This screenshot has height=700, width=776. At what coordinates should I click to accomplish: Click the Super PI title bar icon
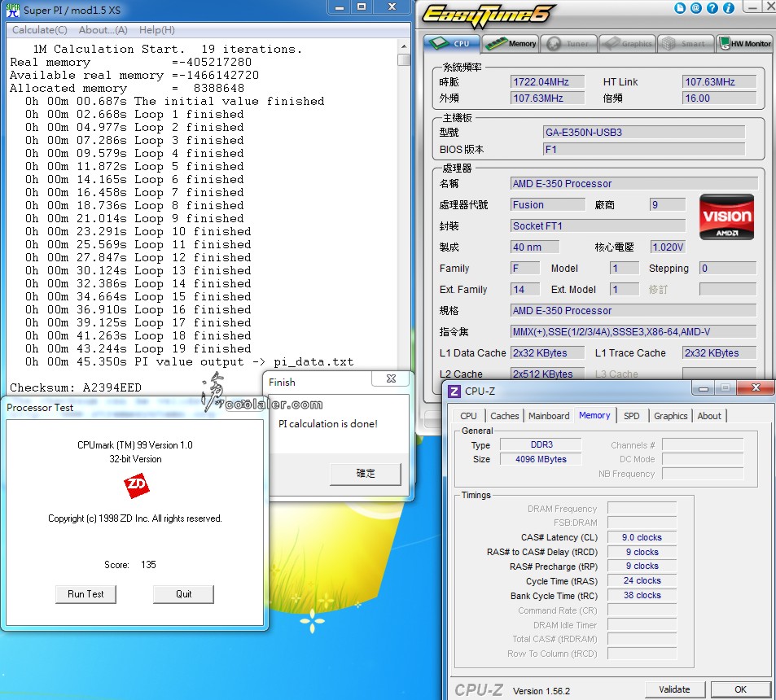coord(13,10)
